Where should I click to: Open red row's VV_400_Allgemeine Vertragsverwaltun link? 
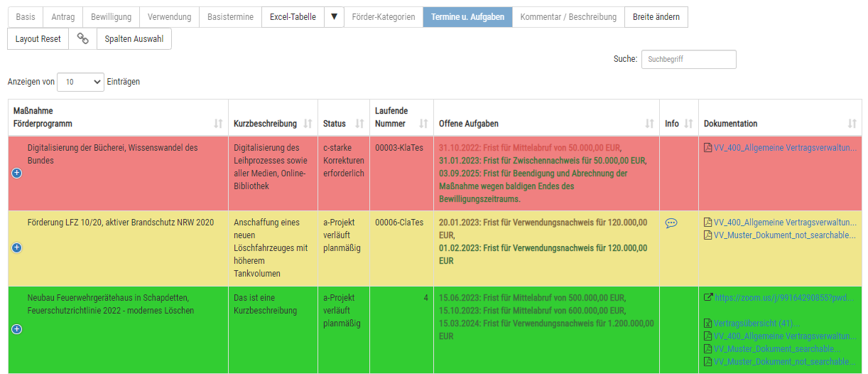click(785, 148)
